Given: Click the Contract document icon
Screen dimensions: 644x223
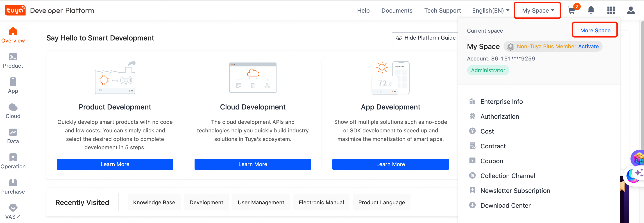Looking at the screenshot, I should click(472, 146).
